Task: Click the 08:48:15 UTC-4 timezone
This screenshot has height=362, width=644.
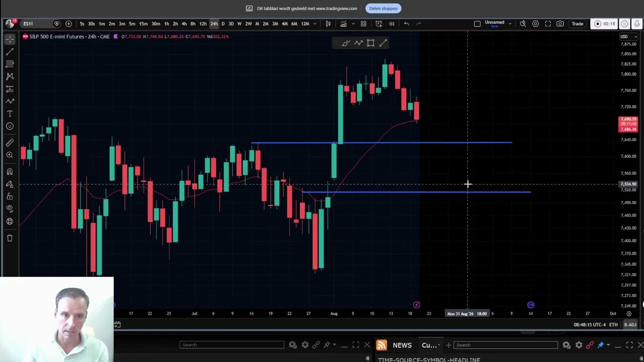Action: 590,325
